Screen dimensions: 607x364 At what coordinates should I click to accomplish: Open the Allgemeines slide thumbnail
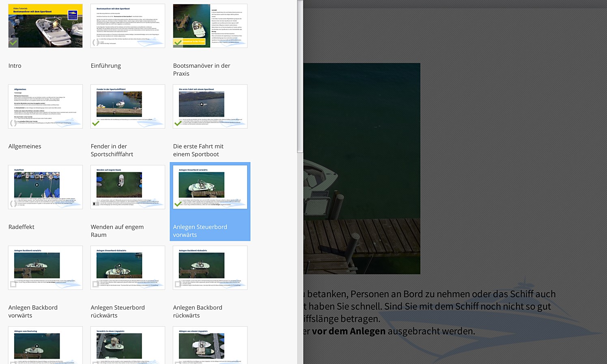point(45,107)
